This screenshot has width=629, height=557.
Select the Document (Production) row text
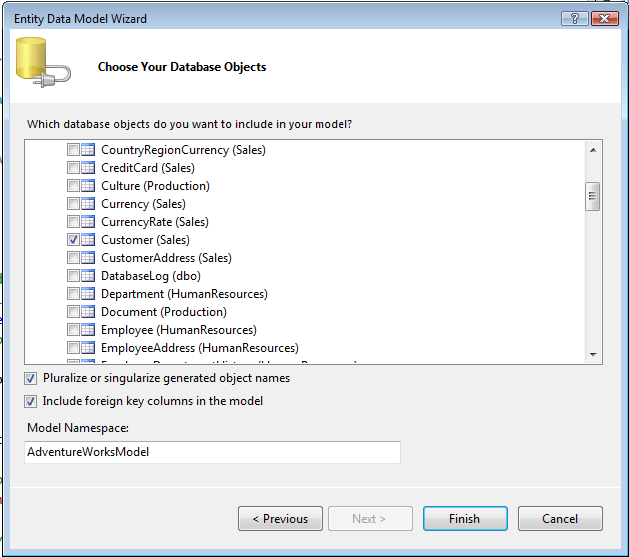tap(164, 312)
